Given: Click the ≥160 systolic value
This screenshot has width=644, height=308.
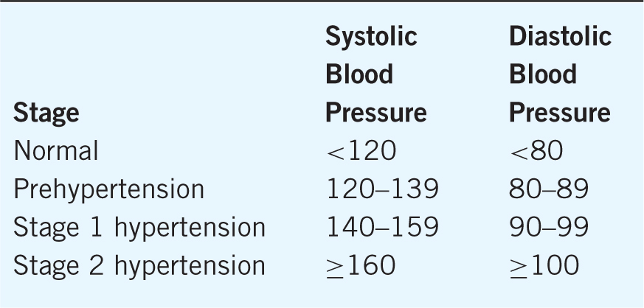Looking at the screenshot, I should point(361,265).
